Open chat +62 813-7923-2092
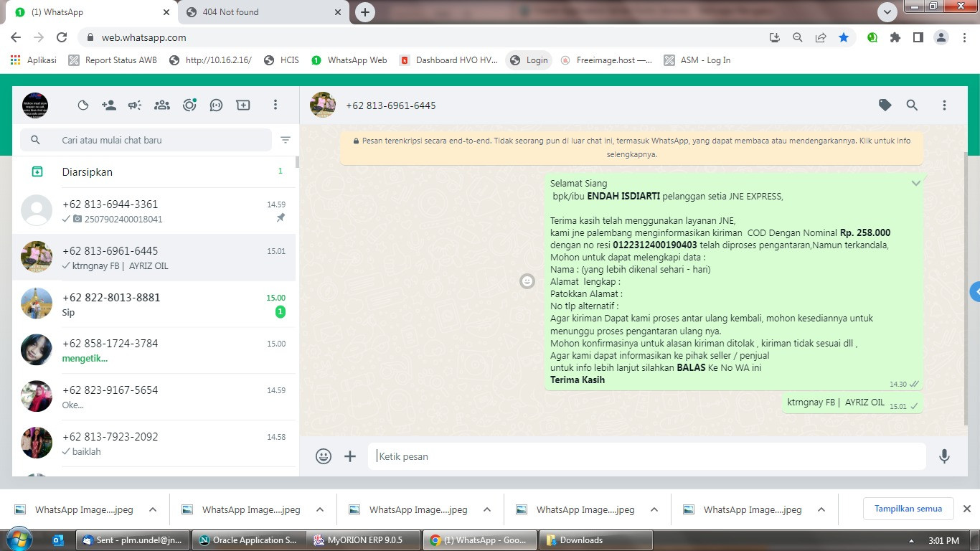 pyautogui.click(x=154, y=443)
